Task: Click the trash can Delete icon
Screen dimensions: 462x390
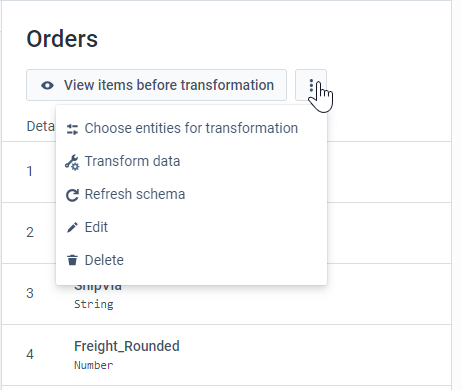Action: [72, 260]
